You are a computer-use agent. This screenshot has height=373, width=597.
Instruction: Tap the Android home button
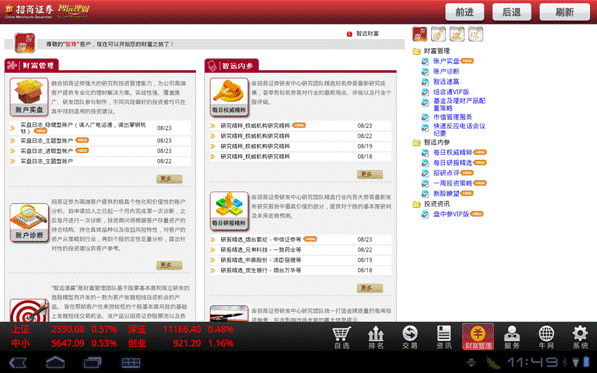56,362
